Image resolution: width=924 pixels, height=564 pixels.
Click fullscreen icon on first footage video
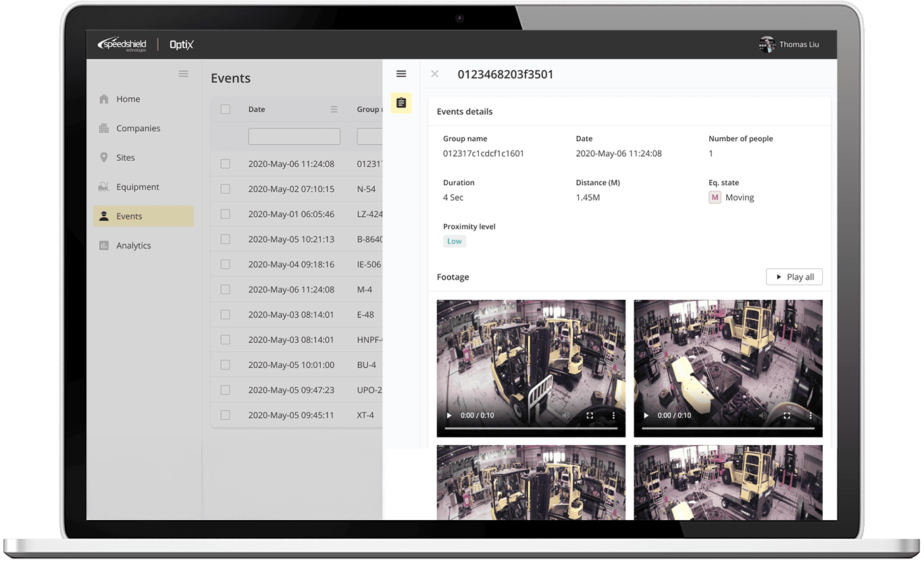pyautogui.click(x=590, y=415)
